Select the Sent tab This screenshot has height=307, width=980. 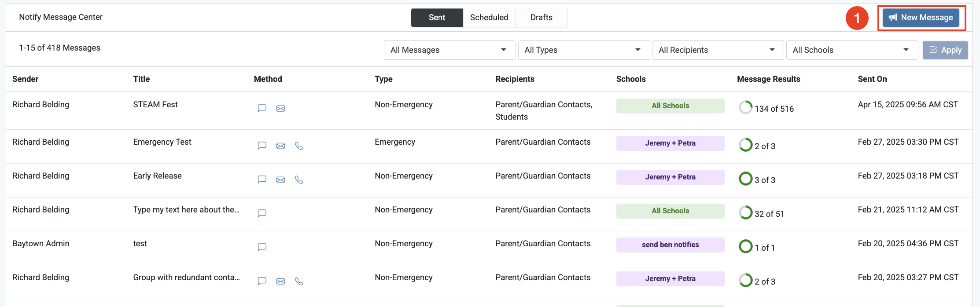[x=437, y=18]
